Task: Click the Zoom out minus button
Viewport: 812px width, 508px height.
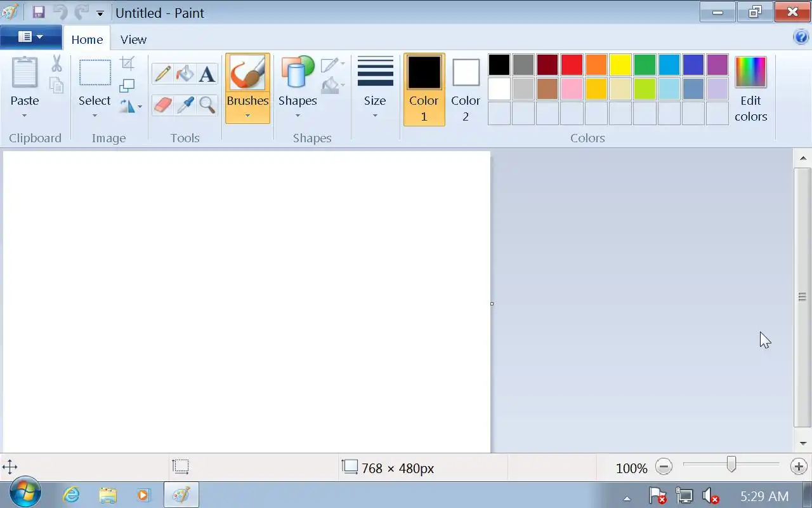Action: tap(664, 467)
